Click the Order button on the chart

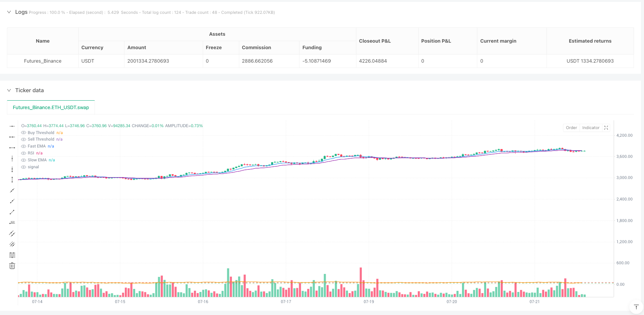click(571, 128)
